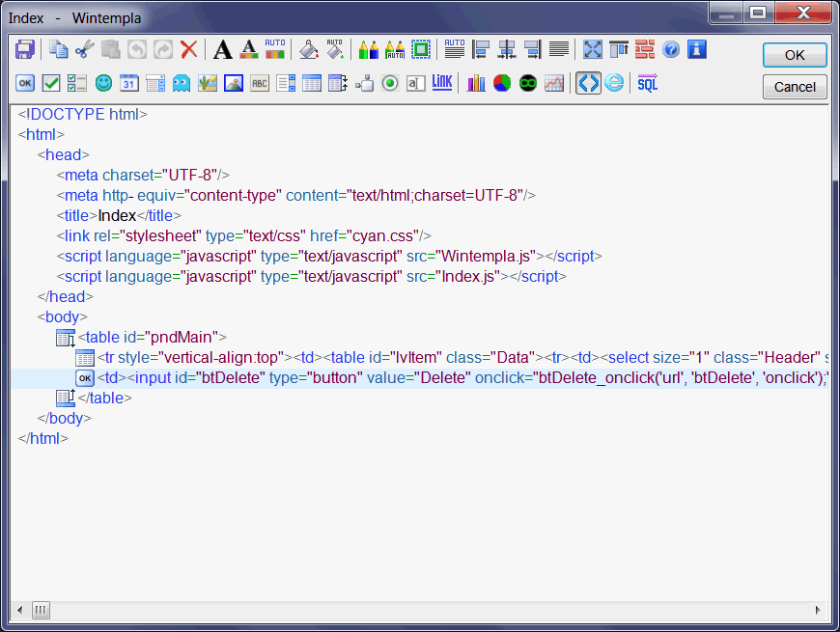
Task: Click the OK dialog button
Action: pyautogui.click(x=795, y=55)
